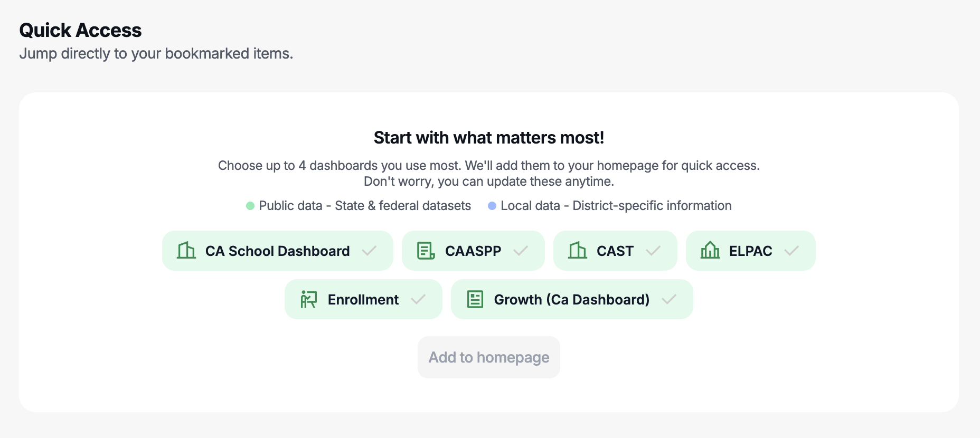Click "Don't worry, you can update these anytime."

489,182
